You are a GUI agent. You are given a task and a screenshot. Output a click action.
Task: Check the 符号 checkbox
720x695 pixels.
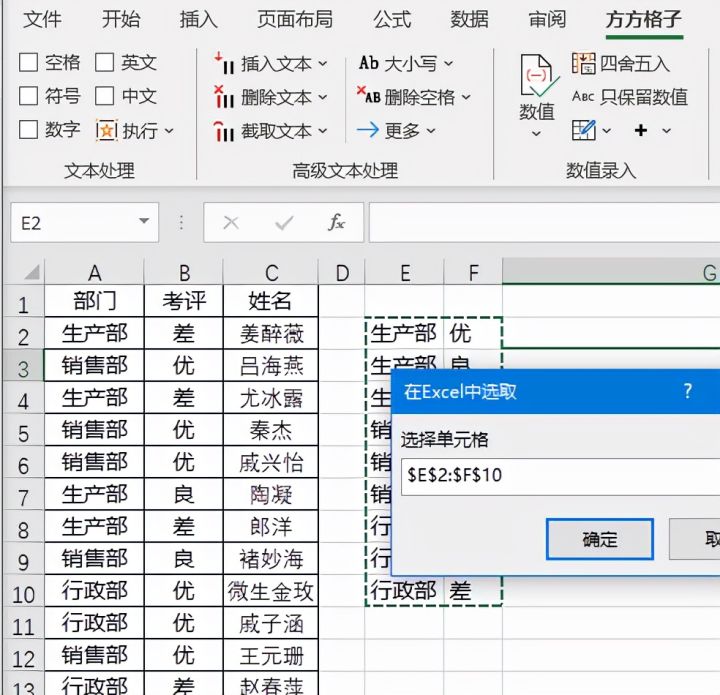click(28, 96)
